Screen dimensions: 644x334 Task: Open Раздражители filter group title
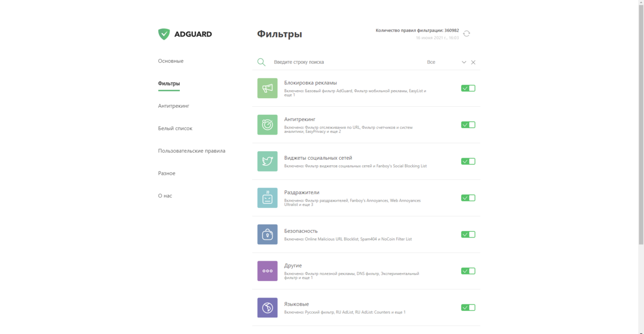302,192
